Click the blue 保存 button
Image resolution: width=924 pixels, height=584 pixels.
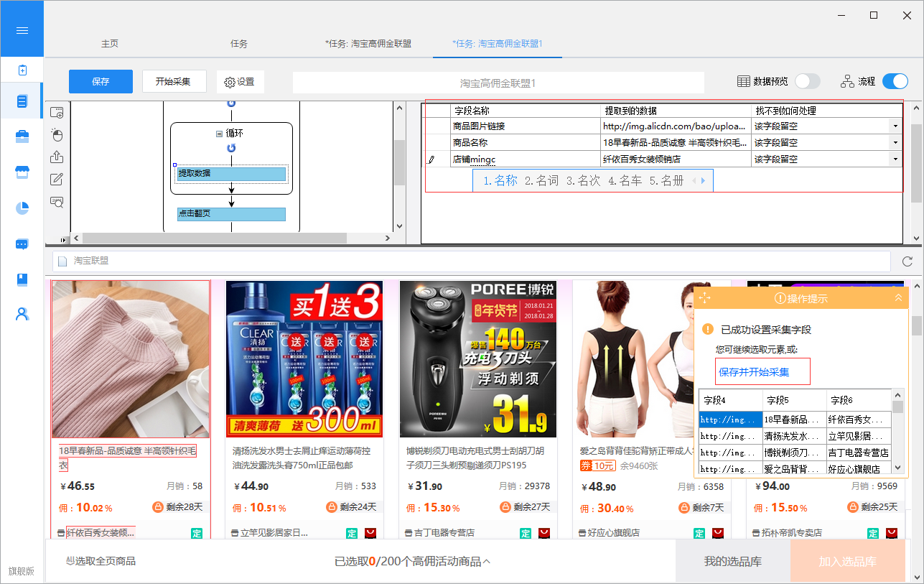point(101,81)
